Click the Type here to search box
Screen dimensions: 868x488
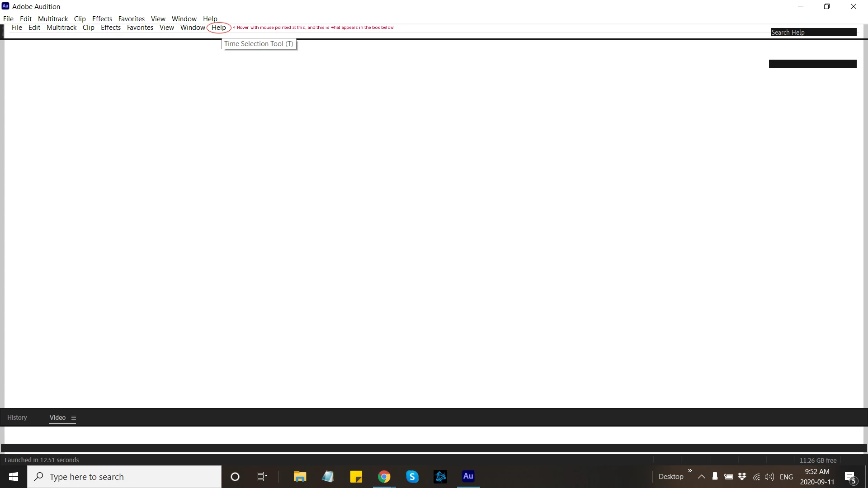pyautogui.click(x=124, y=477)
